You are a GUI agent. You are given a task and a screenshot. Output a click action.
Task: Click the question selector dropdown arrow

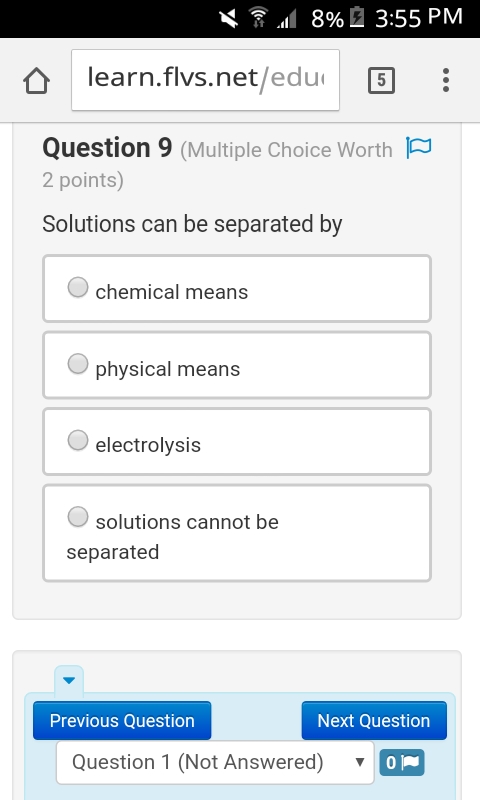[360, 762]
